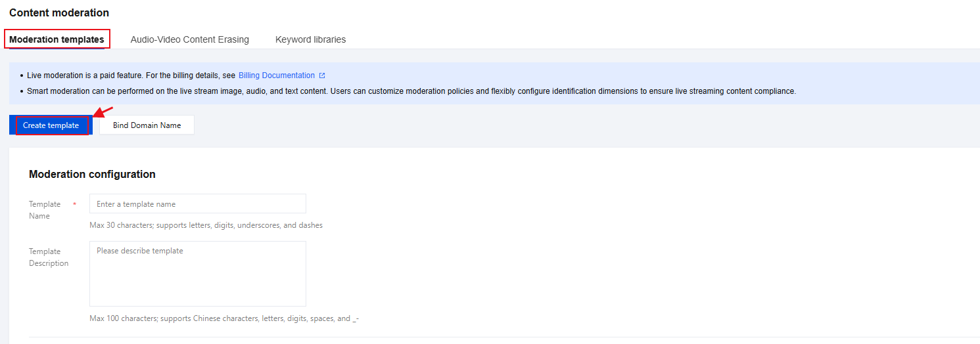This screenshot has height=344, width=980.
Task: Follow the Billing Documentation link
Action: click(276, 75)
